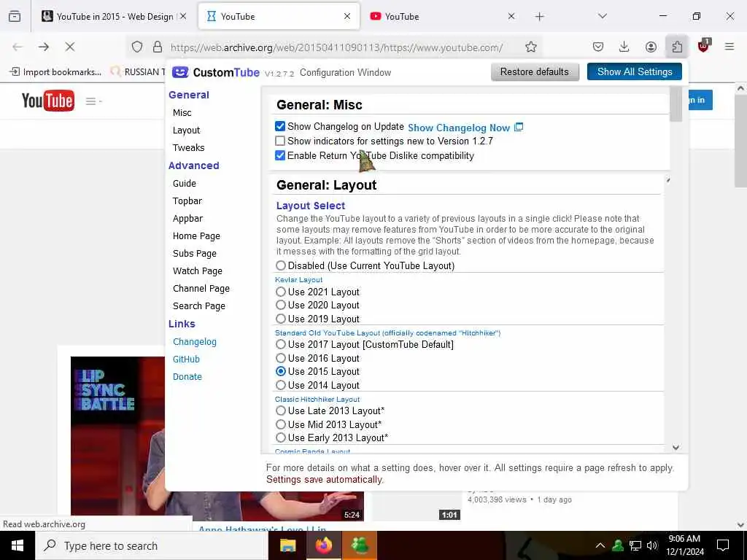
Task: Select Use 2017 Layout CustomTube Default
Action: (281, 344)
